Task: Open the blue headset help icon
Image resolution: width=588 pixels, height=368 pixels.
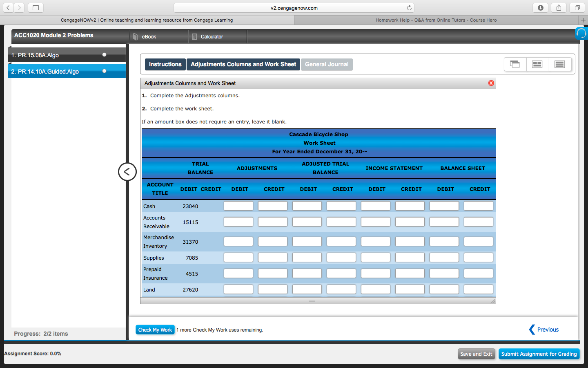Action: (581, 34)
